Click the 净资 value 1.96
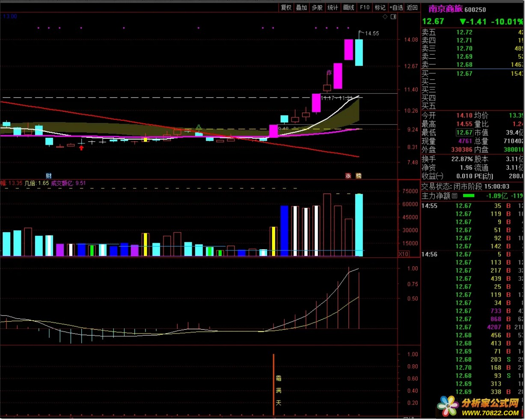526x420 pixels. pyautogui.click(x=466, y=168)
